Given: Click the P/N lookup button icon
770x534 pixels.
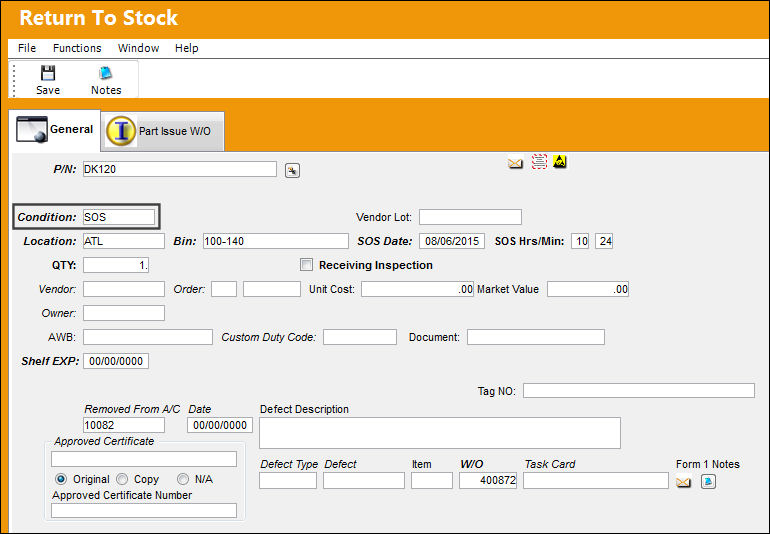Looking at the screenshot, I should click(x=292, y=170).
